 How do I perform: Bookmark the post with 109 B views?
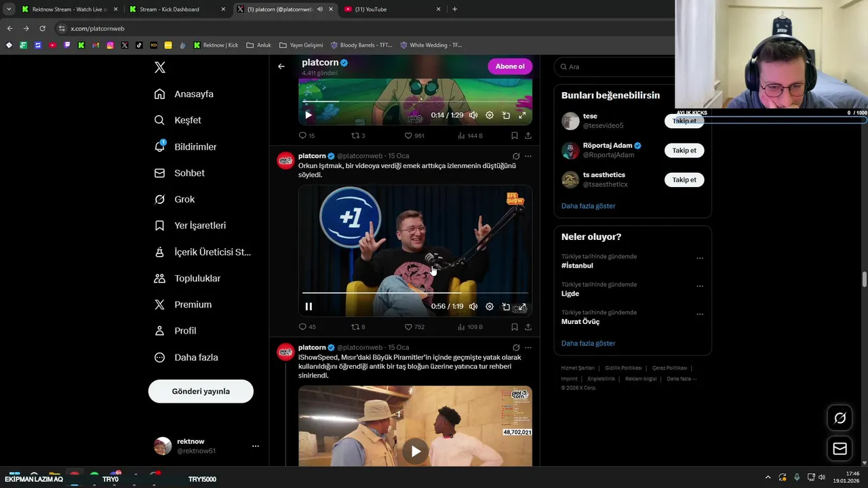pyautogui.click(x=515, y=327)
